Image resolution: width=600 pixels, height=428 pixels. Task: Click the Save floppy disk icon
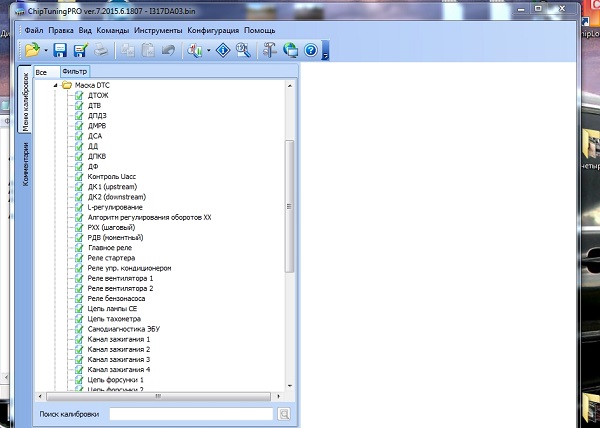60,50
